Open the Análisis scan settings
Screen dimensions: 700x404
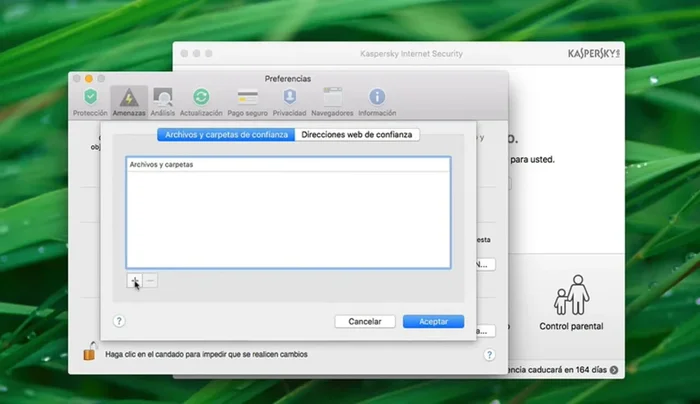click(x=163, y=98)
